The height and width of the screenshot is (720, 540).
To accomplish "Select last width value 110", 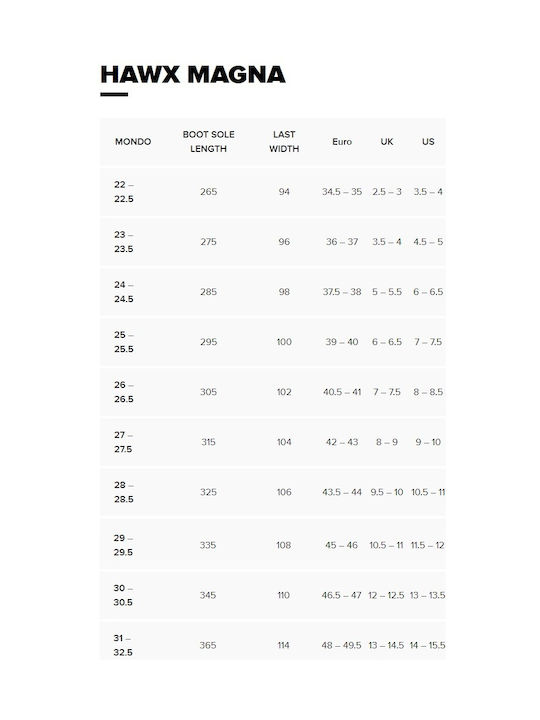I will point(283,595).
